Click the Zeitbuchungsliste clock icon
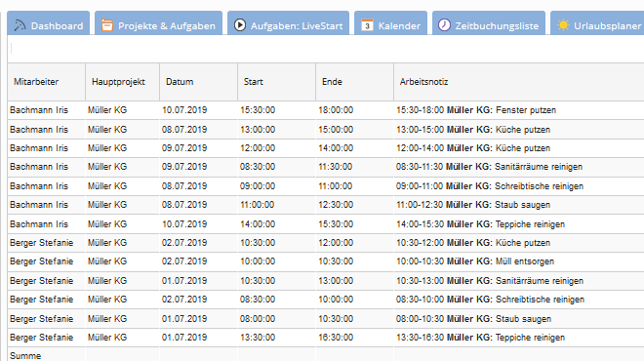This screenshot has height=361, width=644. click(x=444, y=25)
